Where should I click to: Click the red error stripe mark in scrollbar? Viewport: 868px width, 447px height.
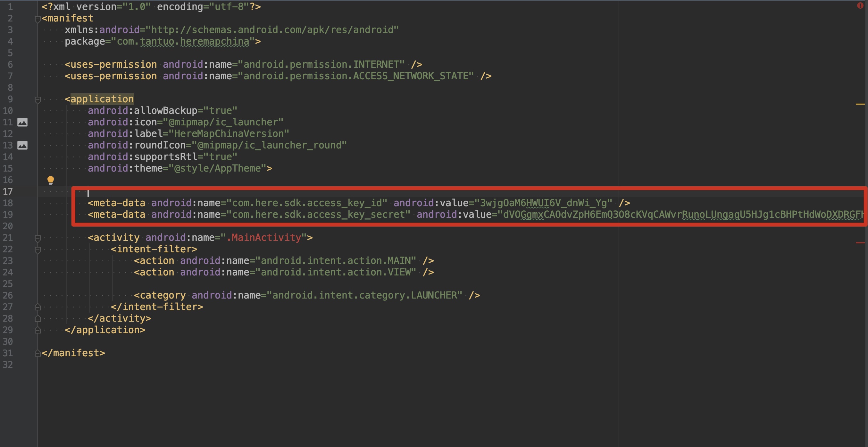(x=860, y=242)
